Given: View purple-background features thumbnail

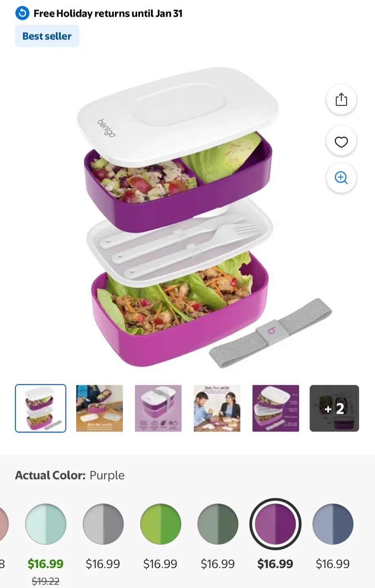Looking at the screenshot, I should click(x=276, y=408).
